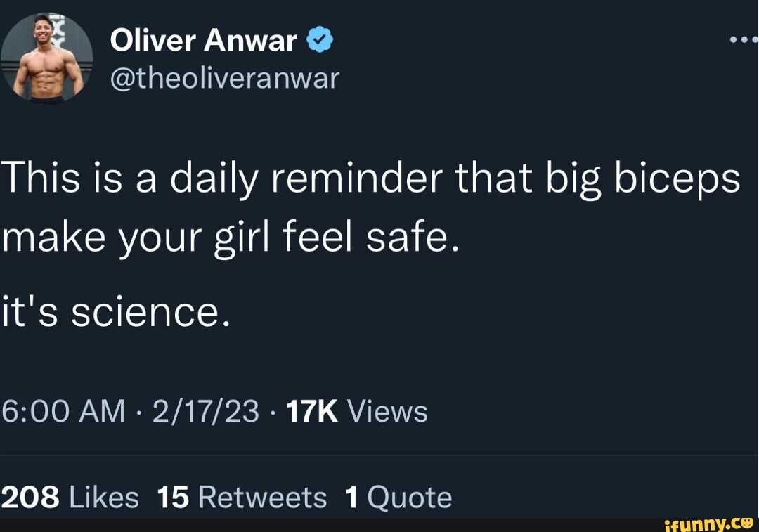The image size is (759, 532).
Task: Select the Oliver Anwar display name
Action: [x=202, y=39]
